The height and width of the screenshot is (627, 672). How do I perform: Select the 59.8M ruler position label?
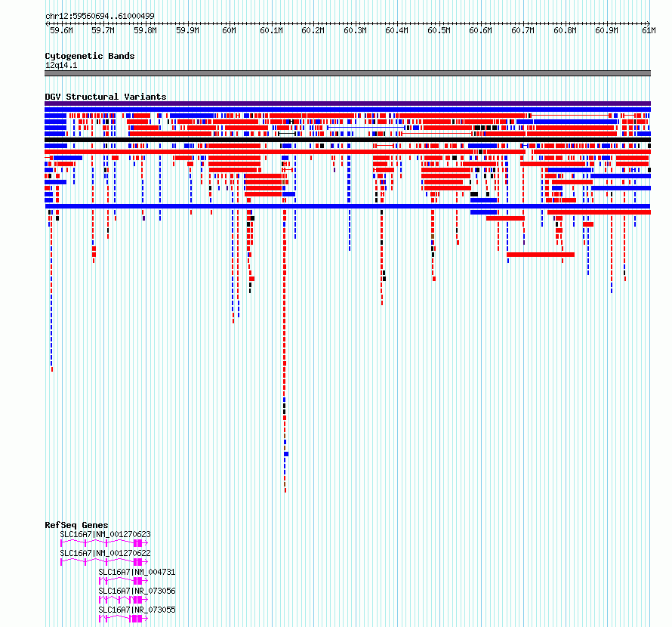tap(145, 30)
